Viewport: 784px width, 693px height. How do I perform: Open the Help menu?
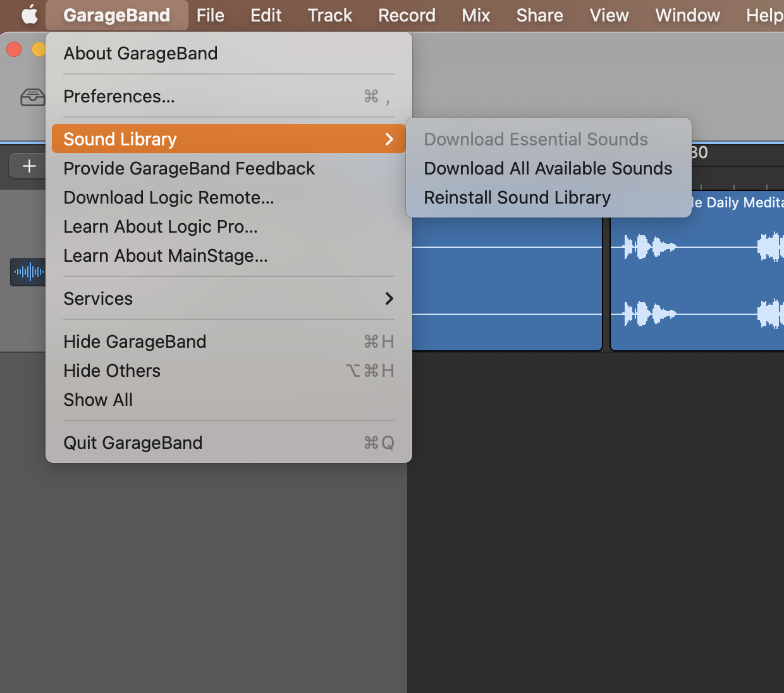tap(764, 15)
